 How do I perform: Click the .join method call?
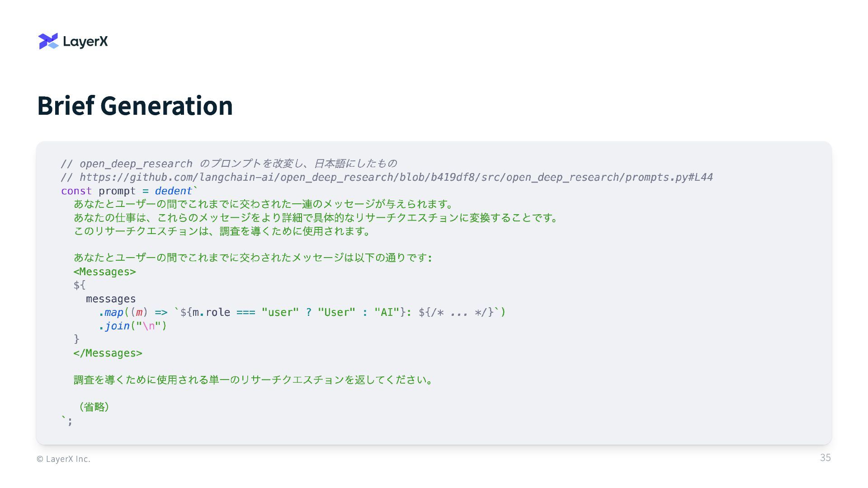114,326
